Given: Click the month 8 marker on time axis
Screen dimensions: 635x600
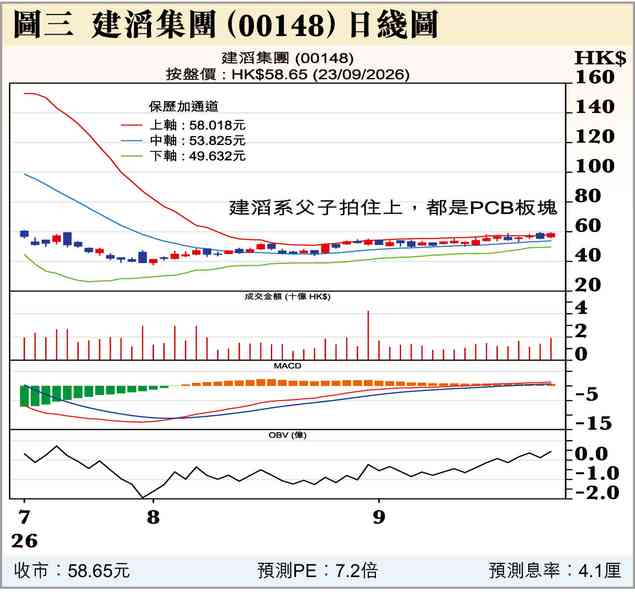Looking at the screenshot, I should (153, 517).
